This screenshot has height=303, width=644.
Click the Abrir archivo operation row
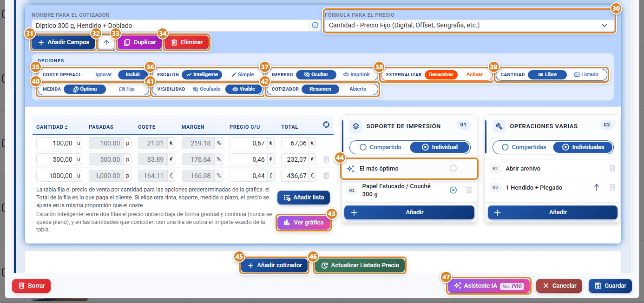click(x=552, y=168)
